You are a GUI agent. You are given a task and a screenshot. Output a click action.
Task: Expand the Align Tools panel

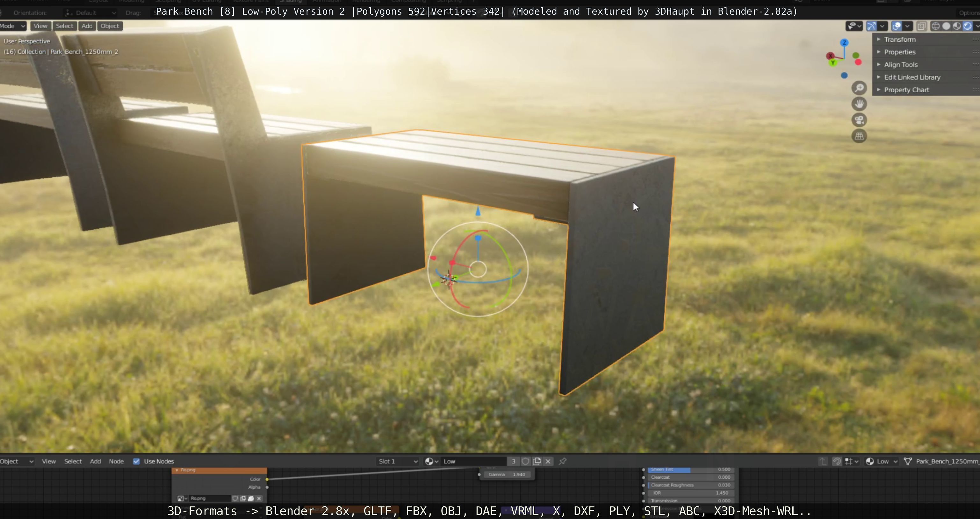(926, 65)
